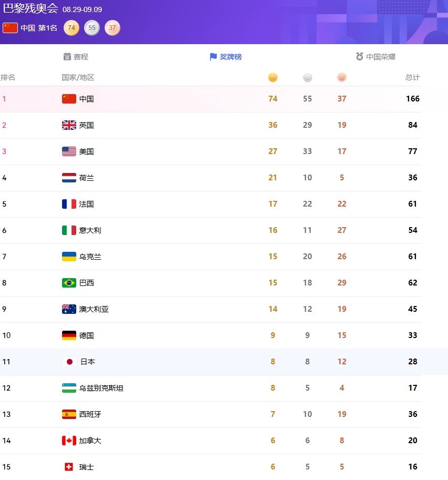448x480 pixels.
Task: Open the 意大利 country entry
Action: tap(90, 230)
